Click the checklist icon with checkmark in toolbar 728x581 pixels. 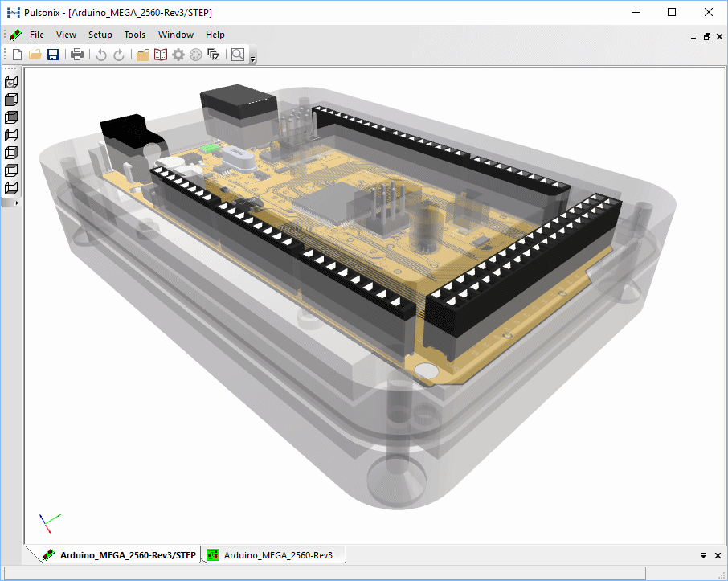(x=214, y=55)
